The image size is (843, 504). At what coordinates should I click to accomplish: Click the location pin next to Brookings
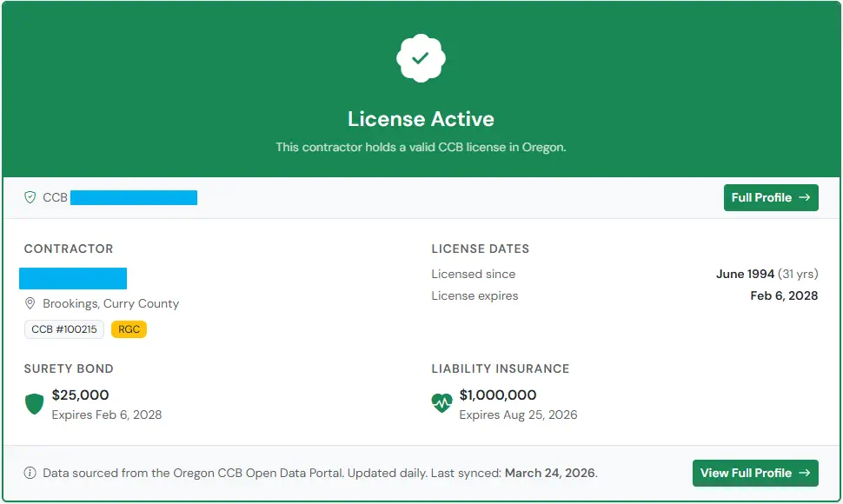click(30, 304)
